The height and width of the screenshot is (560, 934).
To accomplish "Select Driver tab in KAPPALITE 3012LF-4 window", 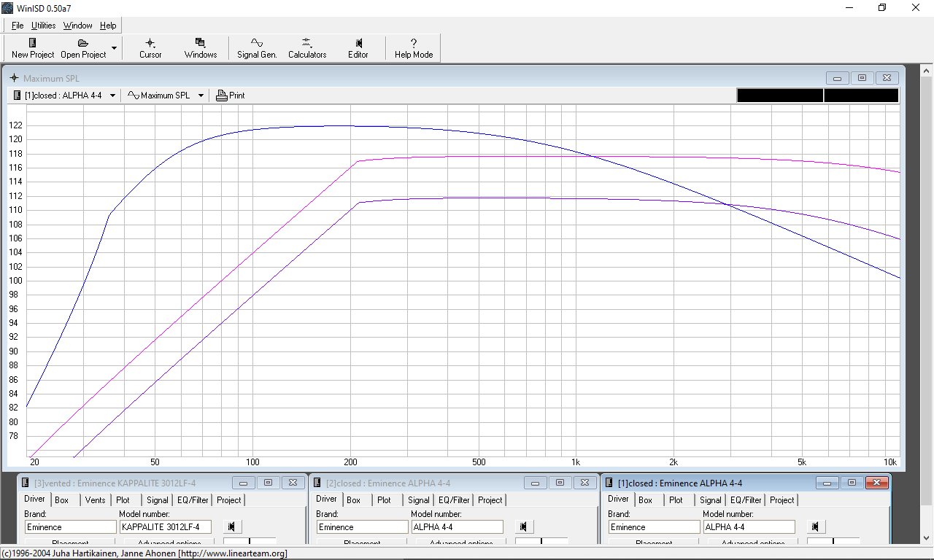I will [34, 499].
